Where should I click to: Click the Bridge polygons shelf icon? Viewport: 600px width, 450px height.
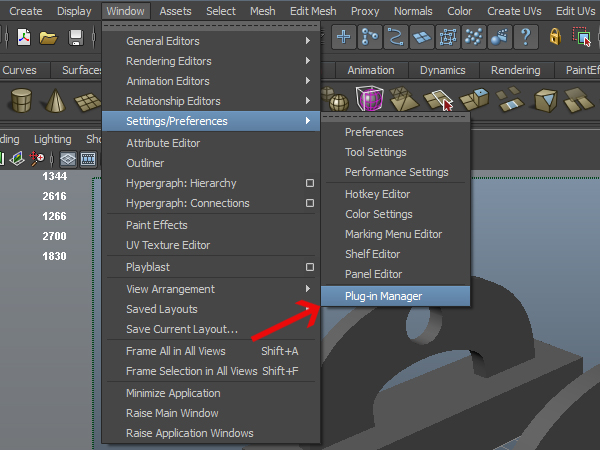[509, 99]
